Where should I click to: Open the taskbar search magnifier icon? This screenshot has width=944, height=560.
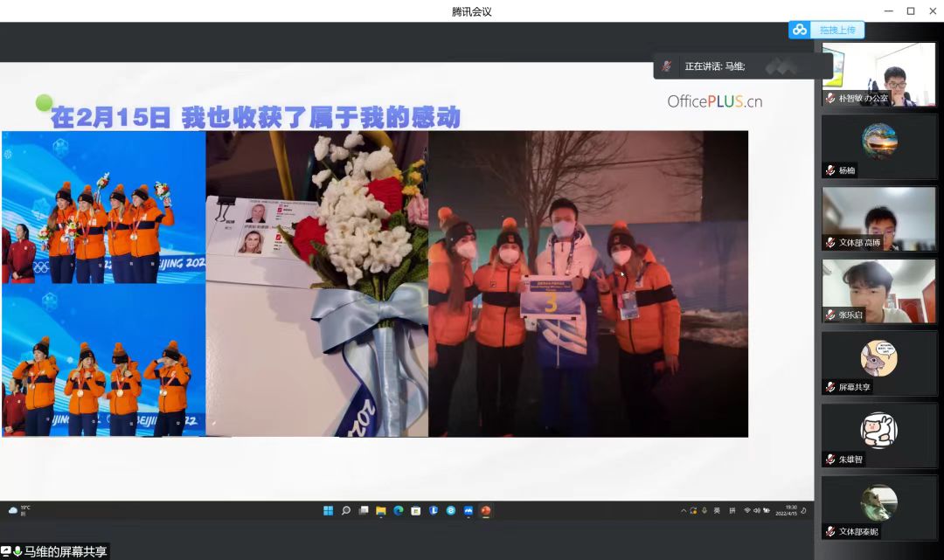point(346,511)
